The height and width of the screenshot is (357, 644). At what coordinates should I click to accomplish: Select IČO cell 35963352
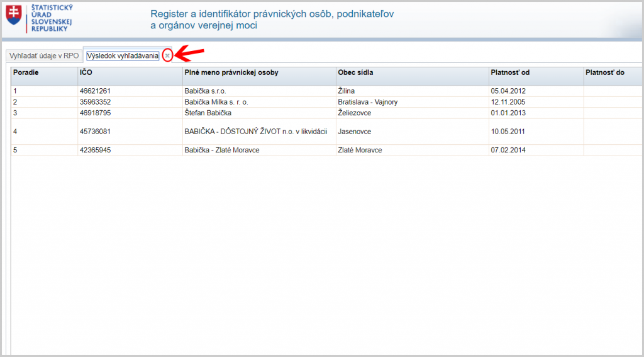[x=130, y=102]
